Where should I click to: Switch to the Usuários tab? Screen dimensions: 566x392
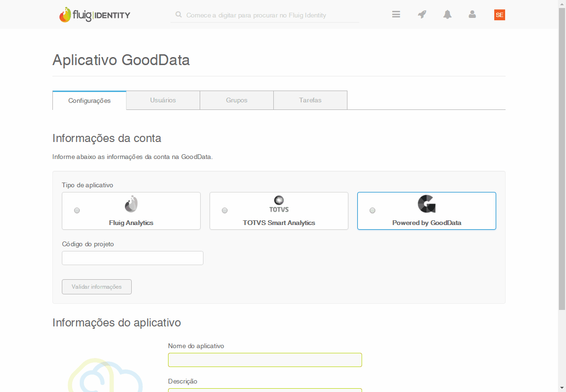click(163, 100)
